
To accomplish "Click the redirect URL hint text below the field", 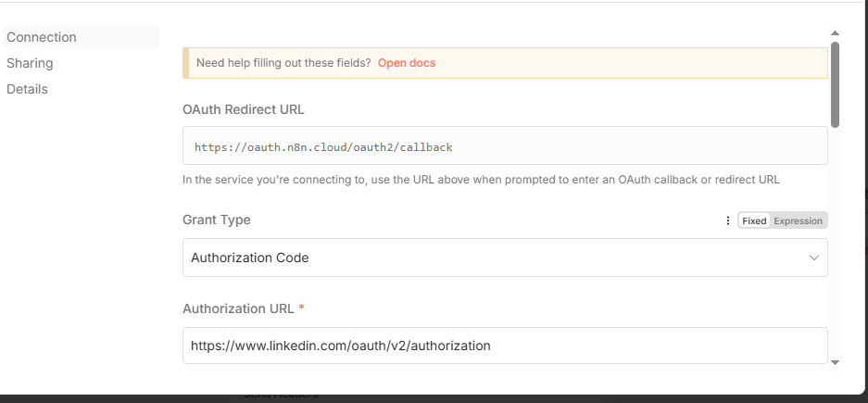I will click(x=481, y=180).
